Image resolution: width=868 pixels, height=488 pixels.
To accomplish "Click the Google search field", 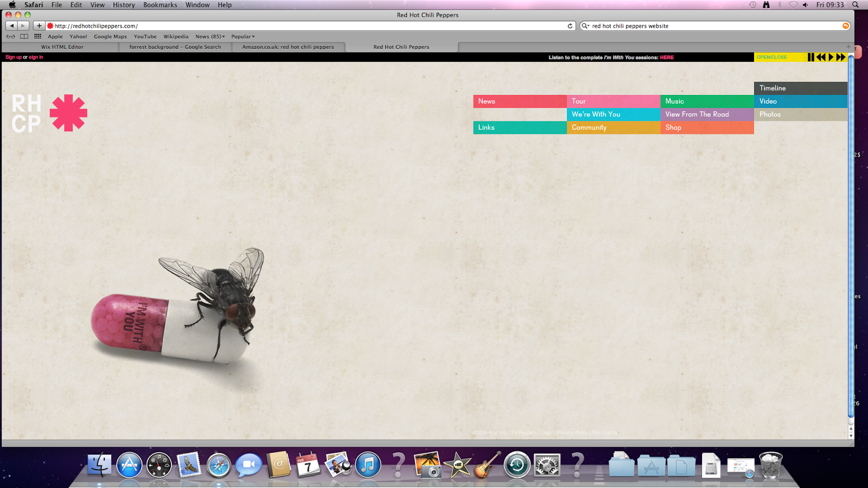I will (x=715, y=26).
